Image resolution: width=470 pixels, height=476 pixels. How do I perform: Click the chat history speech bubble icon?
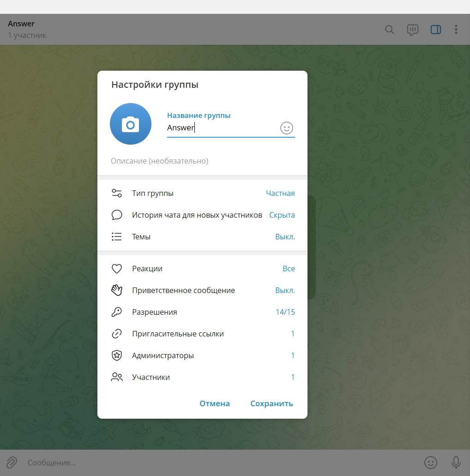click(x=117, y=215)
